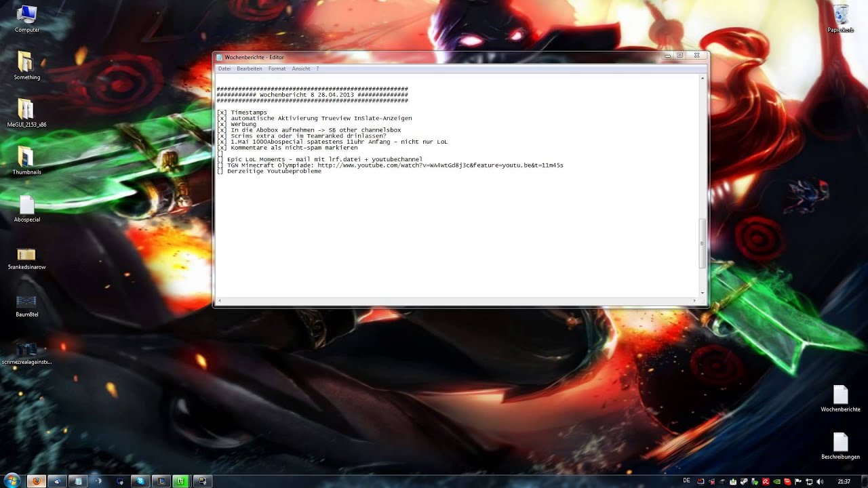This screenshot has height=488, width=868.
Task: Click the Editor horizontal scrollbar right arrow
Action: click(695, 300)
